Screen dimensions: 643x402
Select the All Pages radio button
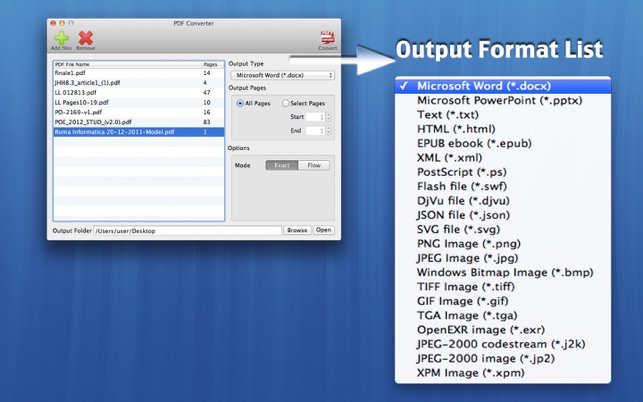pyautogui.click(x=240, y=103)
